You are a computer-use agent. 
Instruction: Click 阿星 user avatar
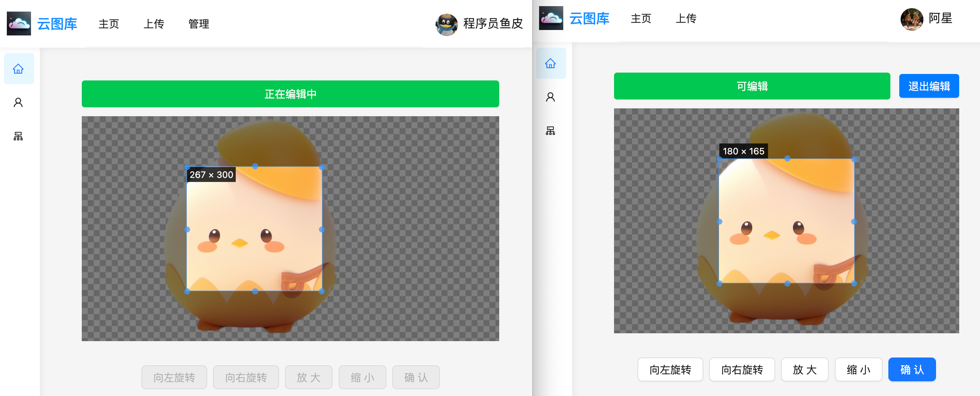pos(911,19)
